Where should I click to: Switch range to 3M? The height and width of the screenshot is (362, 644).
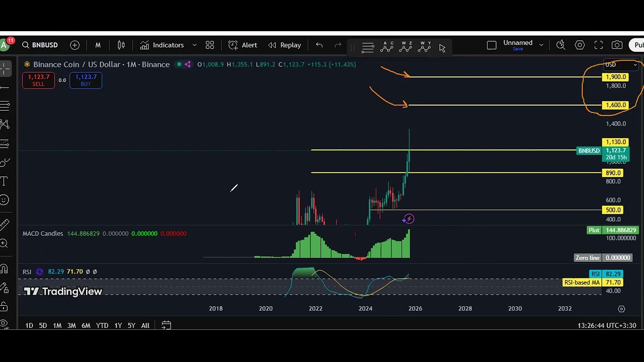pos(71,326)
